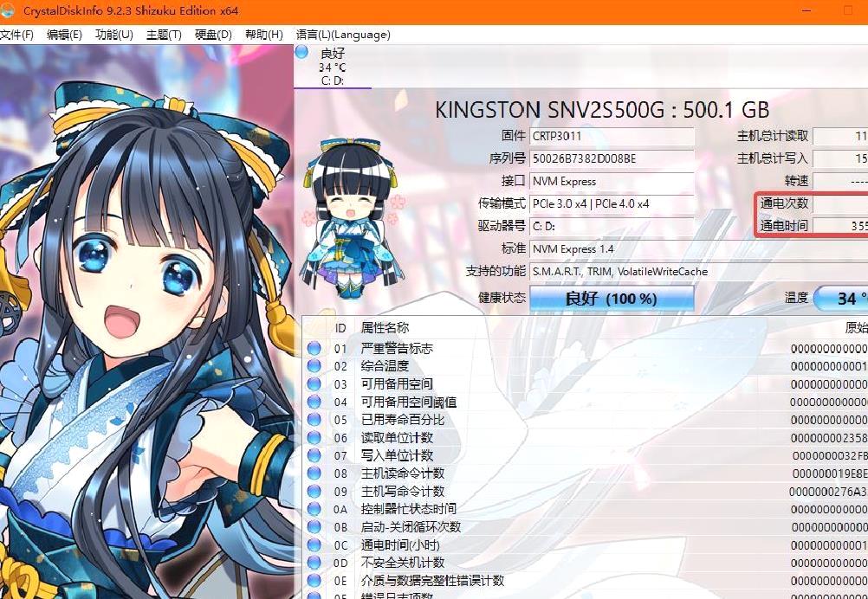Open the 硬盘(D) menu
Screen dimensions: 868x599
tap(213, 35)
